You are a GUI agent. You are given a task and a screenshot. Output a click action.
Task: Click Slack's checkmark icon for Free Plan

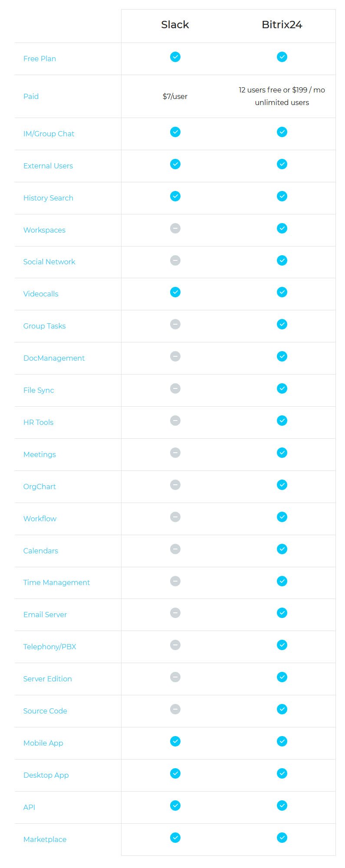point(175,57)
